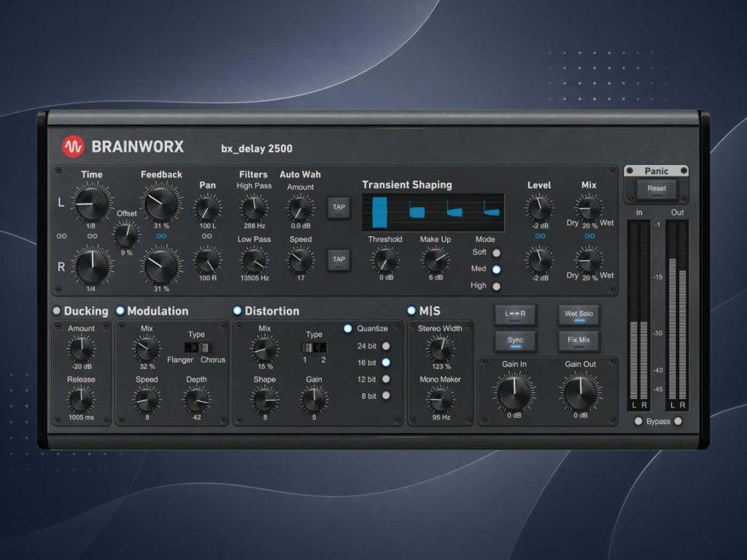This screenshot has width=747, height=560.
Task: Toggle the M|S section LED
Action: pos(411,311)
